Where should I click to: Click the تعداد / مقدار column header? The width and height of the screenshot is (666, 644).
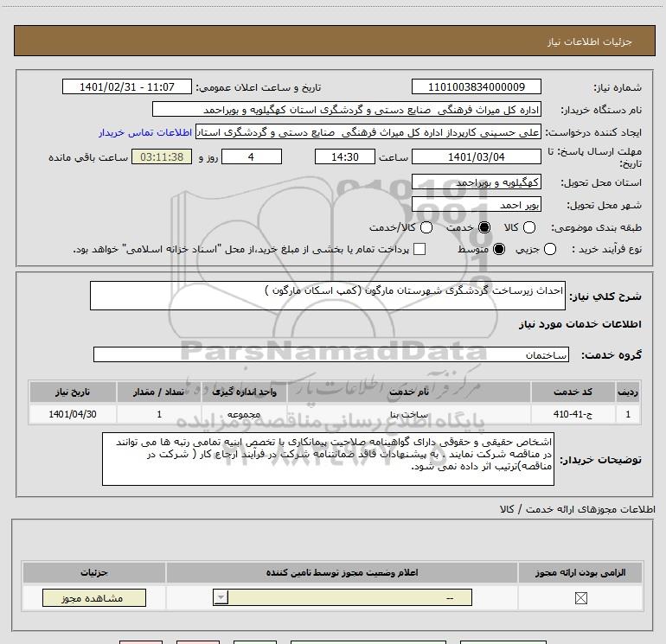click(159, 392)
